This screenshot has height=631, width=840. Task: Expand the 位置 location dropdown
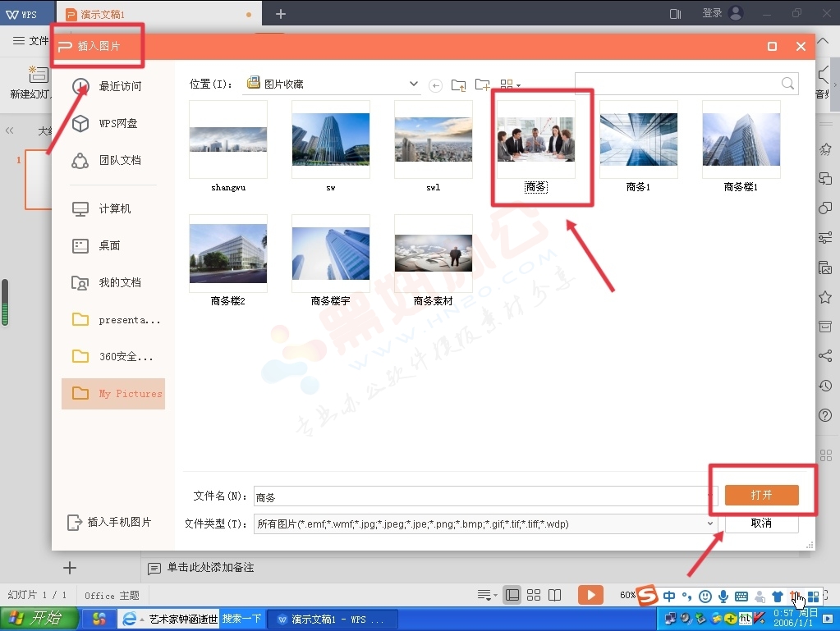click(x=414, y=84)
